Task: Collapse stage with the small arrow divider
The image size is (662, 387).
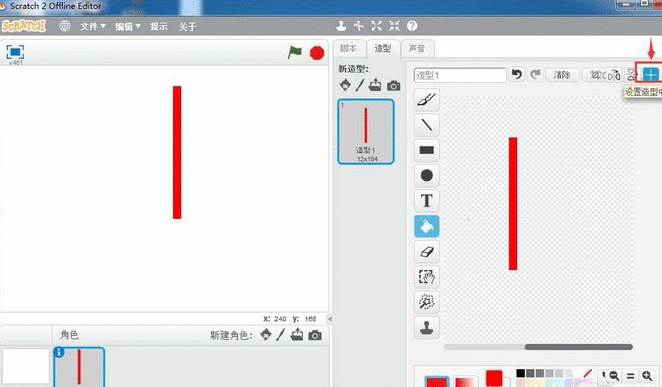Action: coord(330,319)
